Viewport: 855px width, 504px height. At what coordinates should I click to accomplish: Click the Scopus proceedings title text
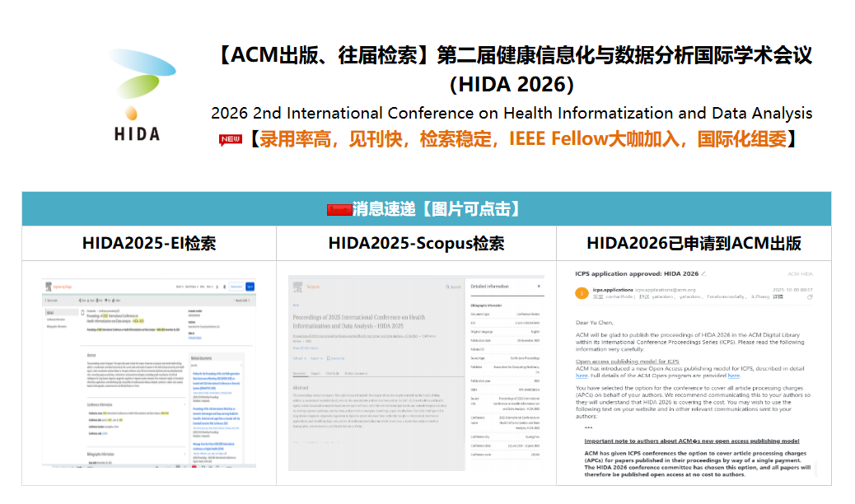point(359,321)
